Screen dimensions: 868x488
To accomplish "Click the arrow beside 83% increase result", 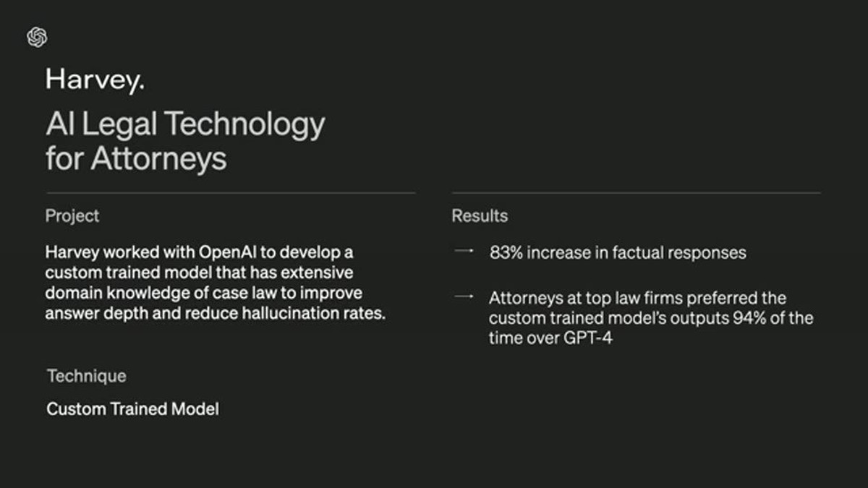I will pyautogui.click(x=463, y=251).
